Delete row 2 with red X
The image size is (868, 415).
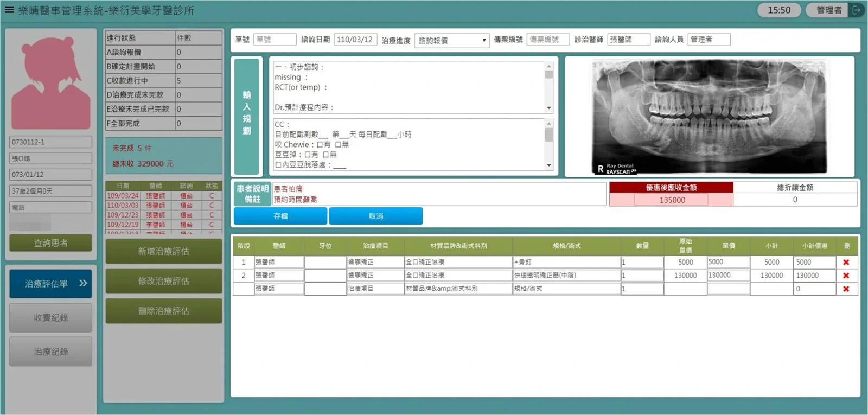click(846, 276)
